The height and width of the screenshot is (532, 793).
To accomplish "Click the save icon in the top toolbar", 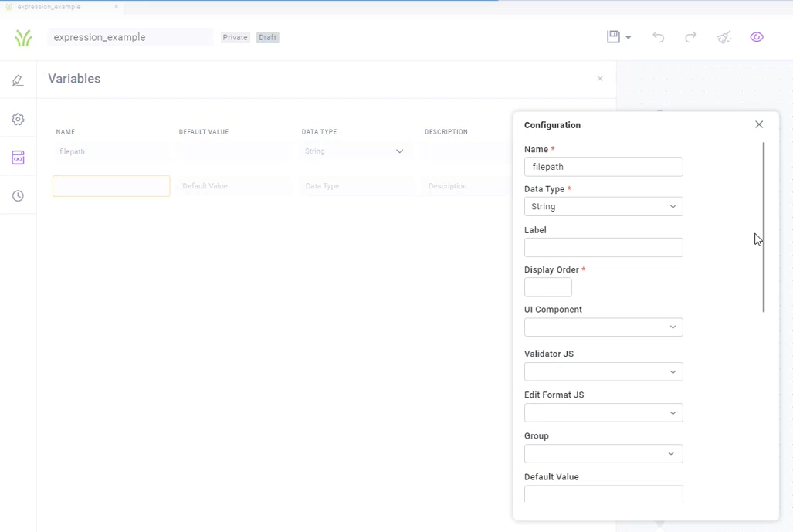I will click(x=613, y=36).
